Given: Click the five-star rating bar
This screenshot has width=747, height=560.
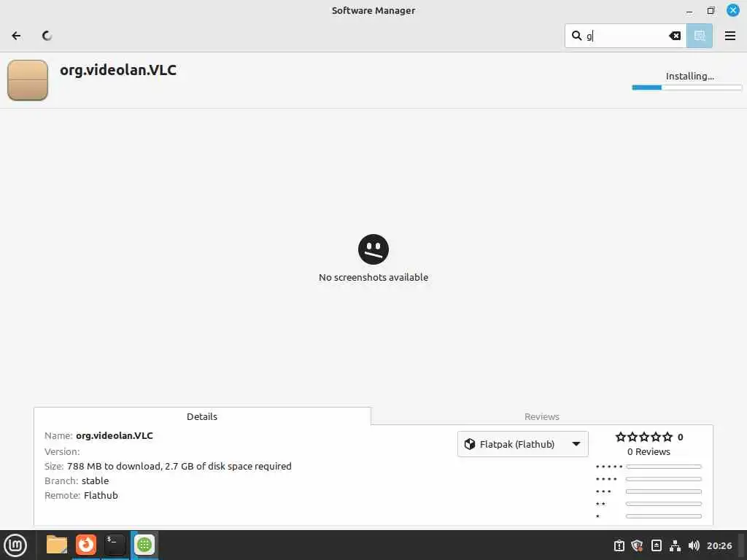Looking at the screenshot, I should [x=664, y=467].
